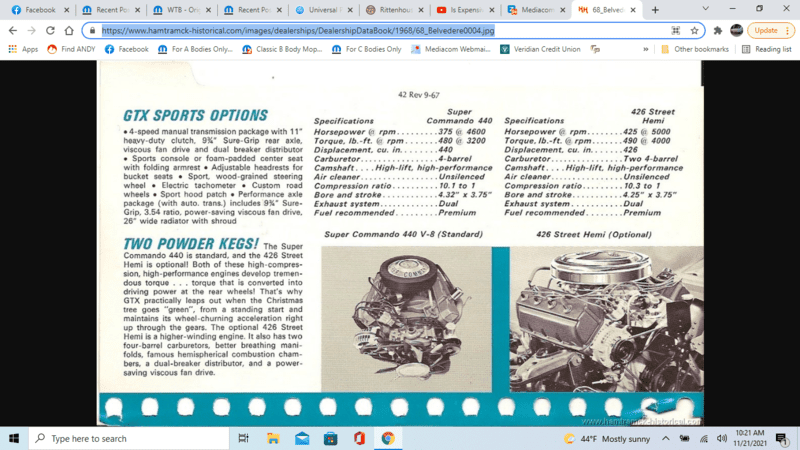Close the 68_Belvedere tab
800x450 pixels.
point(633,10)
